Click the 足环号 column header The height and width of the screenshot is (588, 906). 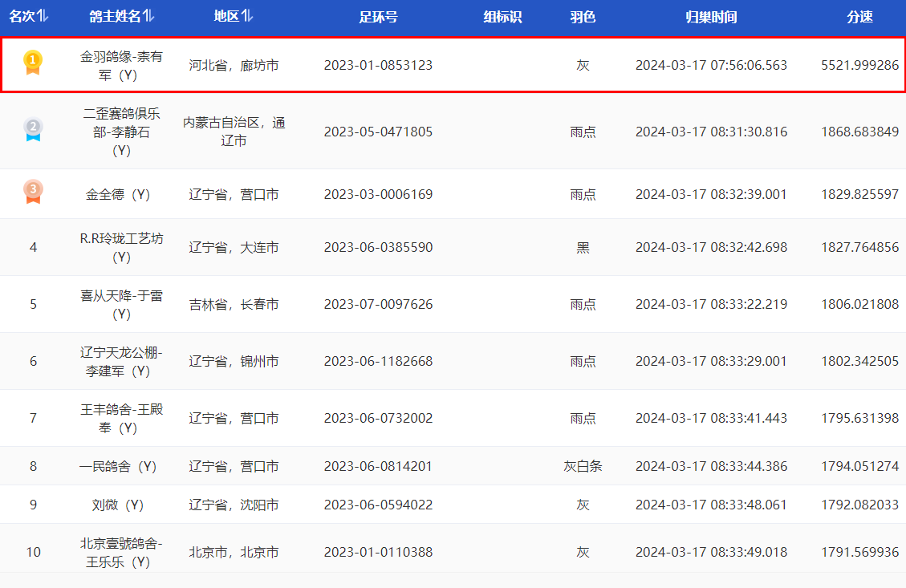coord(378,17)
